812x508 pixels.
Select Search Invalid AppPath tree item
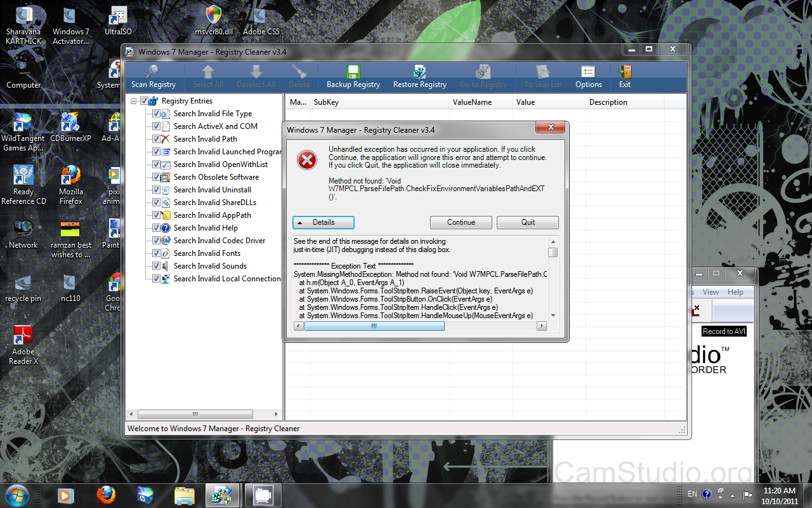tap(212, 215)
